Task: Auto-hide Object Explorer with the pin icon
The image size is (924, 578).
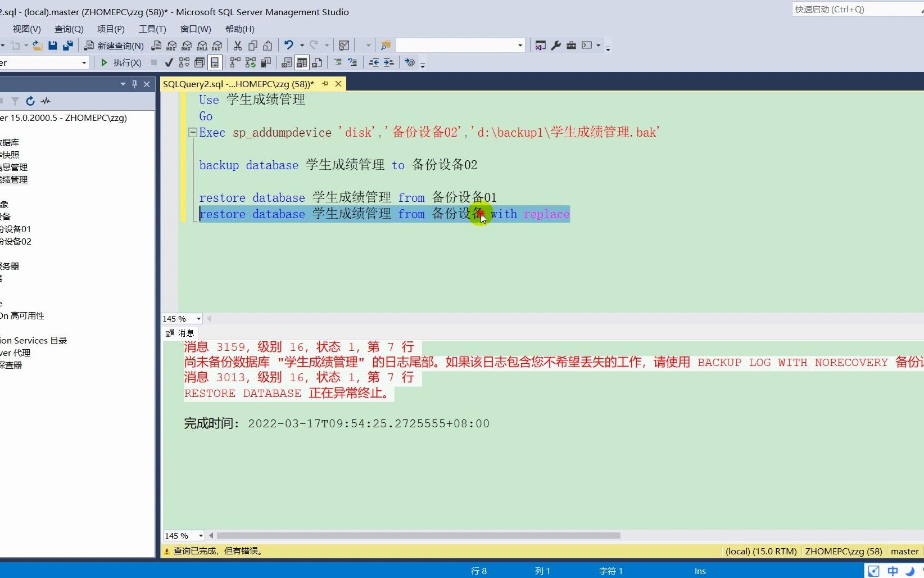Action: coord(134,84)
